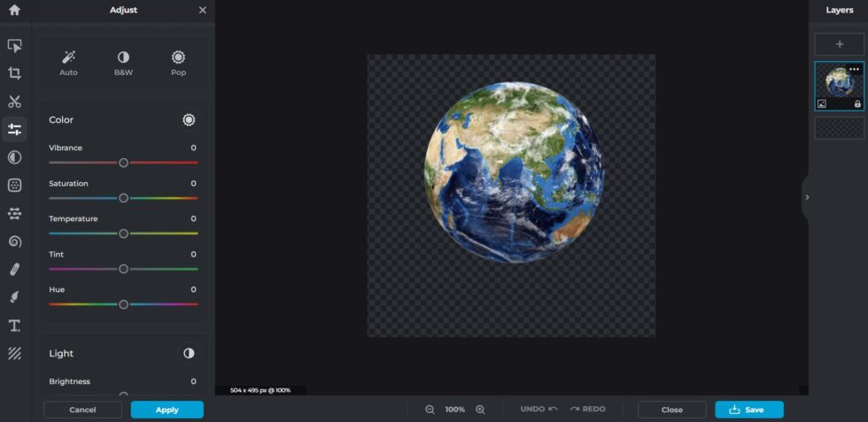Click the Saturation slider handle

click(123, 198)
